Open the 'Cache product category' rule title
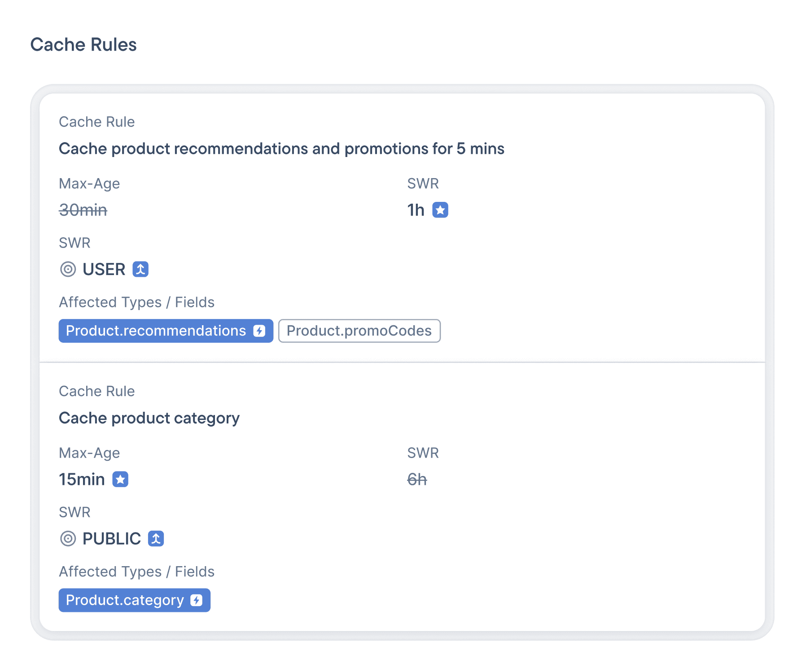806x672 pixels. point(149,418)
